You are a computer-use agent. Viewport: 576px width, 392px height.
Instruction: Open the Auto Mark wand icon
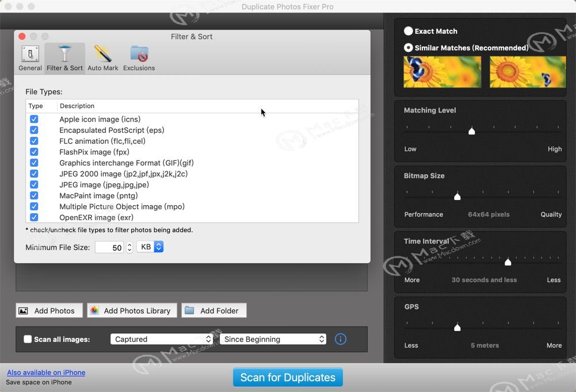point(103,54)
